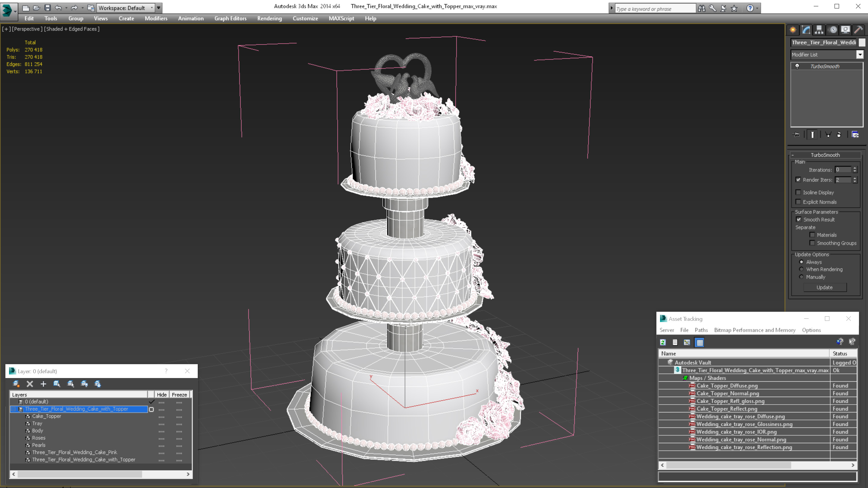Add selected objects to layer plus icon
Viewport: 868px width, 488px height.
43,383
